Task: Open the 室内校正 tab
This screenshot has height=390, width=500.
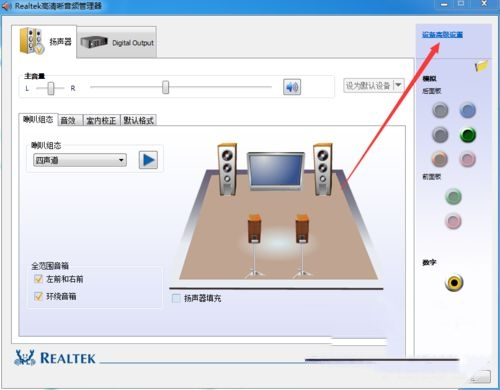Action: 101,120
